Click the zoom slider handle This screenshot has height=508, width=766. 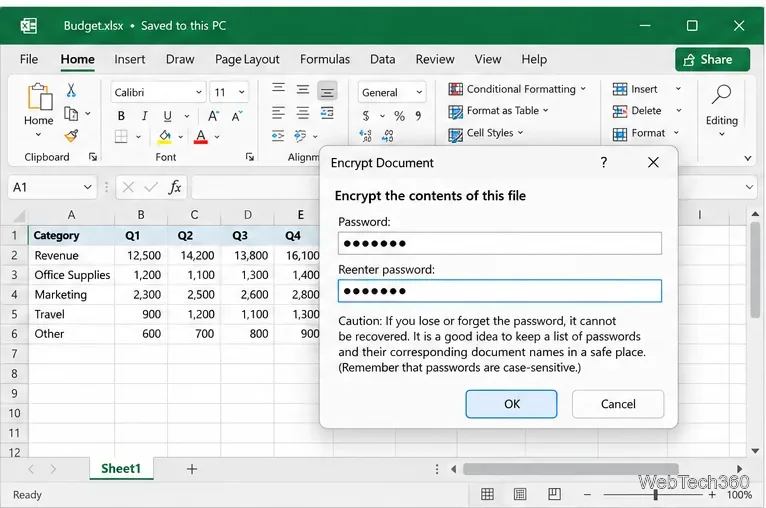pos(655,495)
